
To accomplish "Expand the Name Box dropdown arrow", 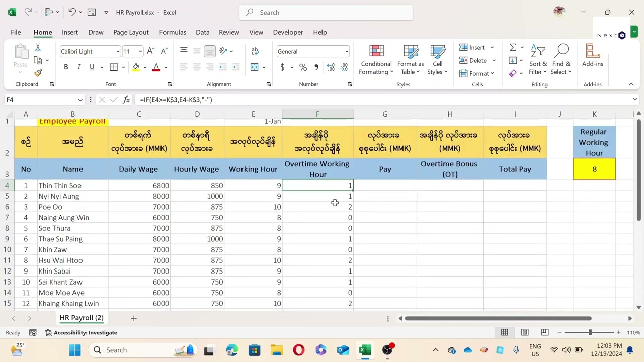I will 80,100.
